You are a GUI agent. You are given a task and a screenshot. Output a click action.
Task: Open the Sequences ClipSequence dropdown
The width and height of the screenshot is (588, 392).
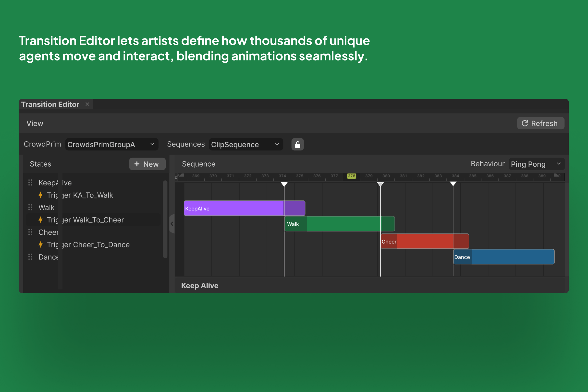246,144
